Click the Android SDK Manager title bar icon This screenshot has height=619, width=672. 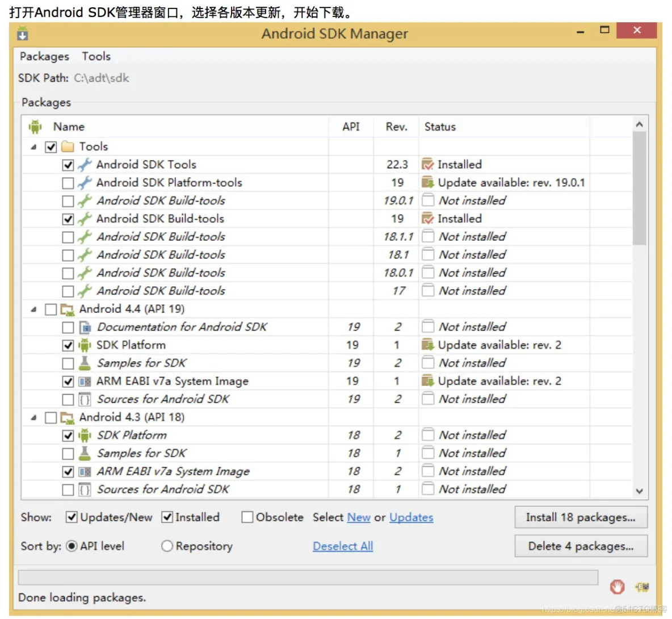click(x=23, y=34)
